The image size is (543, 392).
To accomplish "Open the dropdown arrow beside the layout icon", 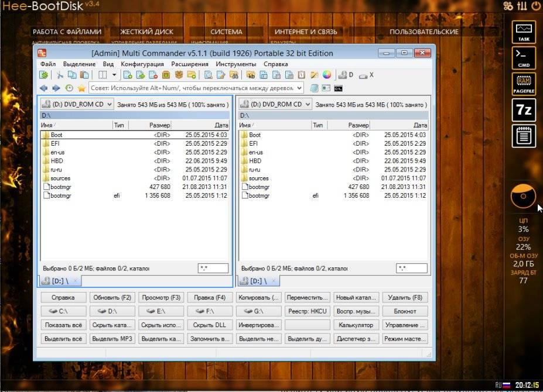I will click(x=114, y=75).
